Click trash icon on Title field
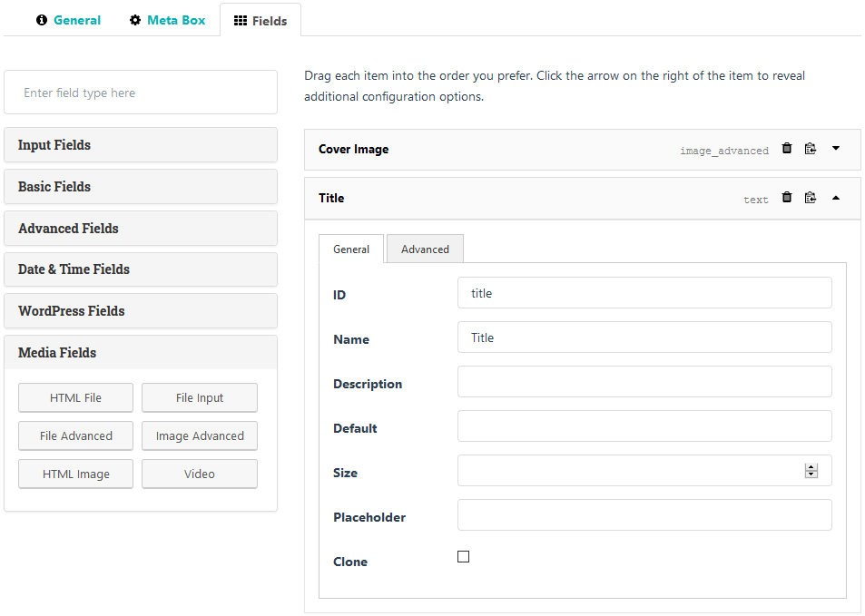The image size is (865, 616). (787, 198)
